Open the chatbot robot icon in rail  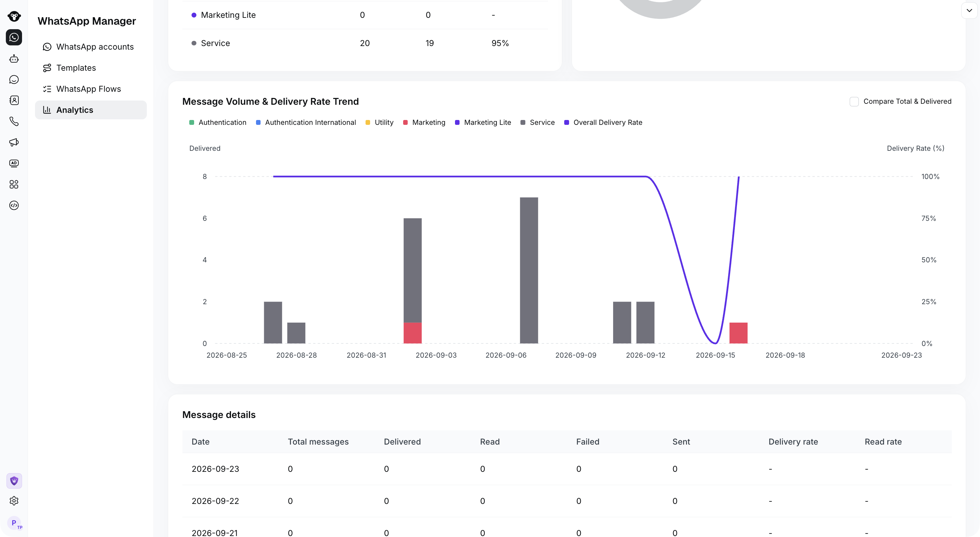(x=14, y=59)
